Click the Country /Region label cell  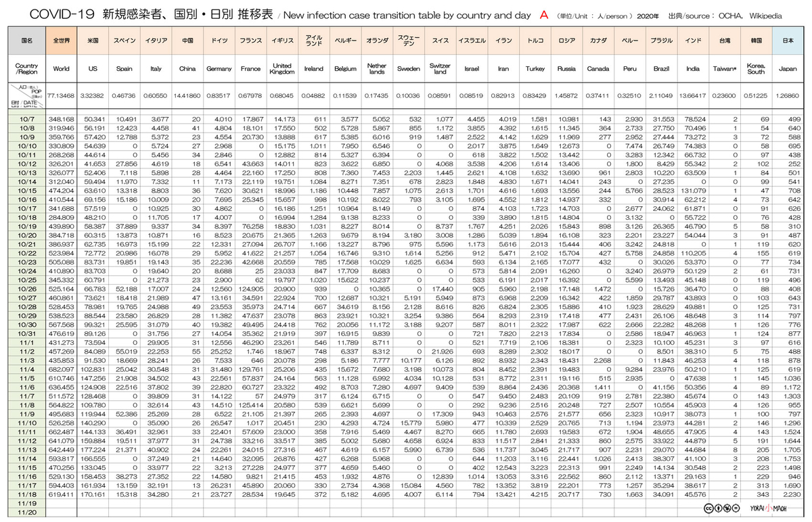click(27, 69)
